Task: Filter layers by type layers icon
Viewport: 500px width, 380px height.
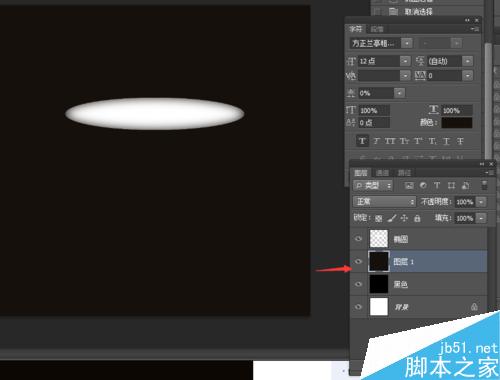Action: tap(437, 185)
